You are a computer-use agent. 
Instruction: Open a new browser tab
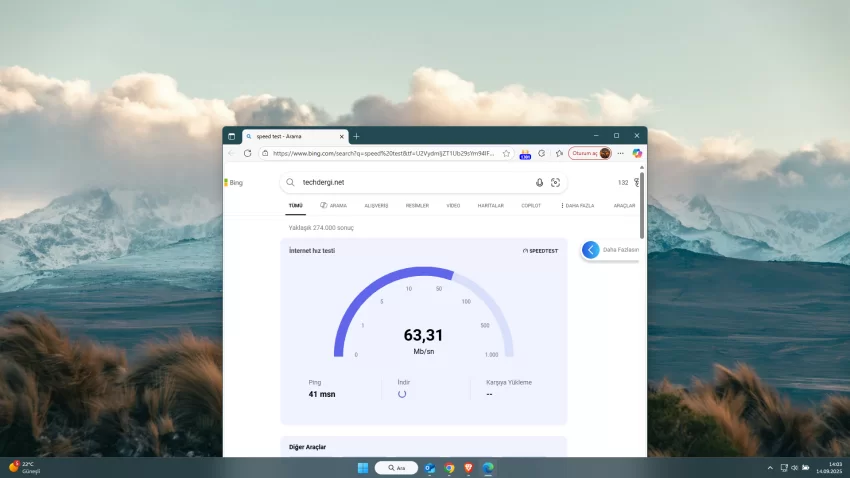pos(356,136)
